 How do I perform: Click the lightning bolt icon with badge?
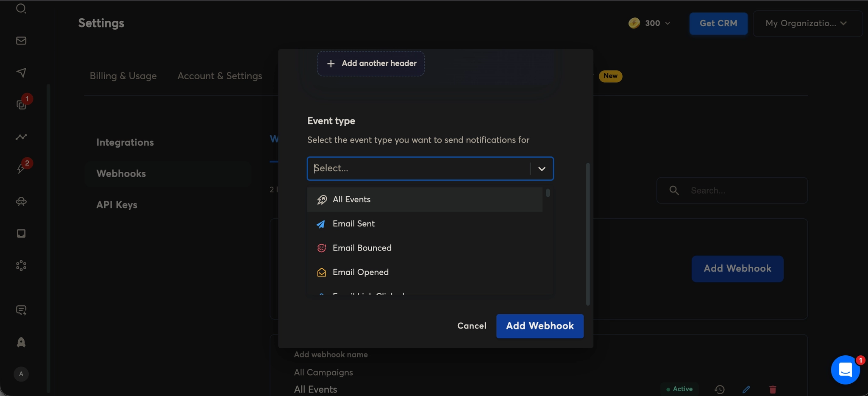(21, 169)
